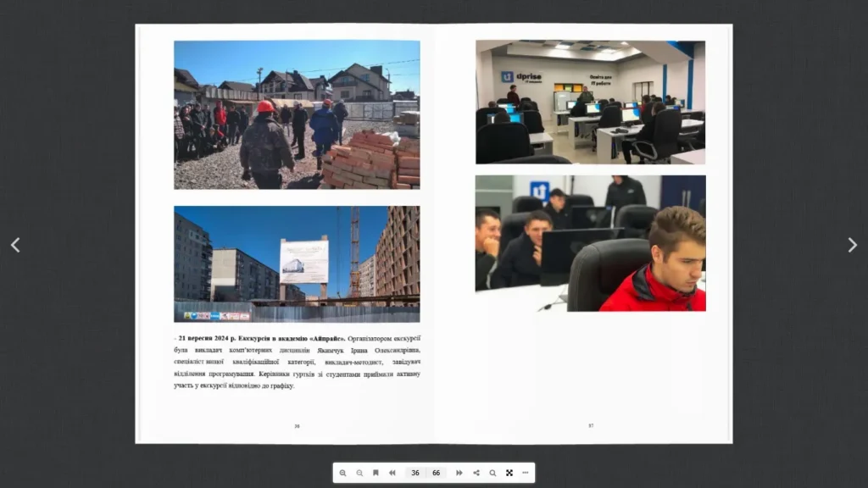
Task: Toggle fullscreen with the expand arrows icon
Action: [x=509, y=473]
